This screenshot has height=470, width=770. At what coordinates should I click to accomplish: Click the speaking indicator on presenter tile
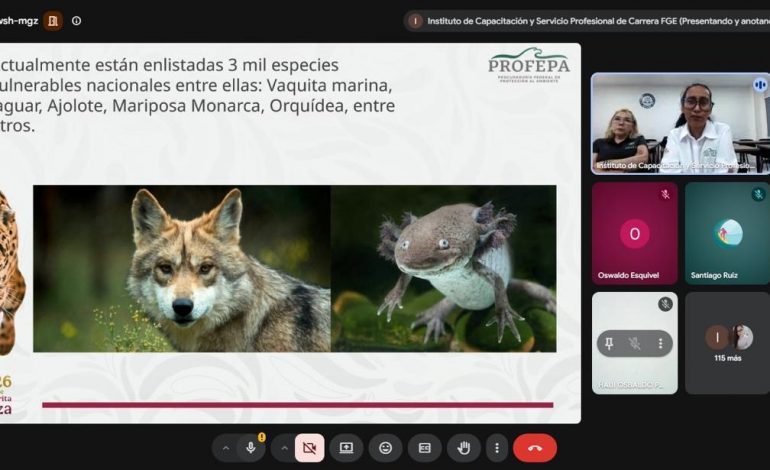(760, 85)
